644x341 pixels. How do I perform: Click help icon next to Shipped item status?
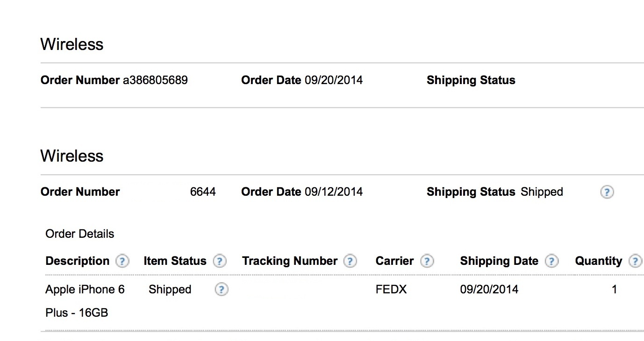tap(222, 290)
